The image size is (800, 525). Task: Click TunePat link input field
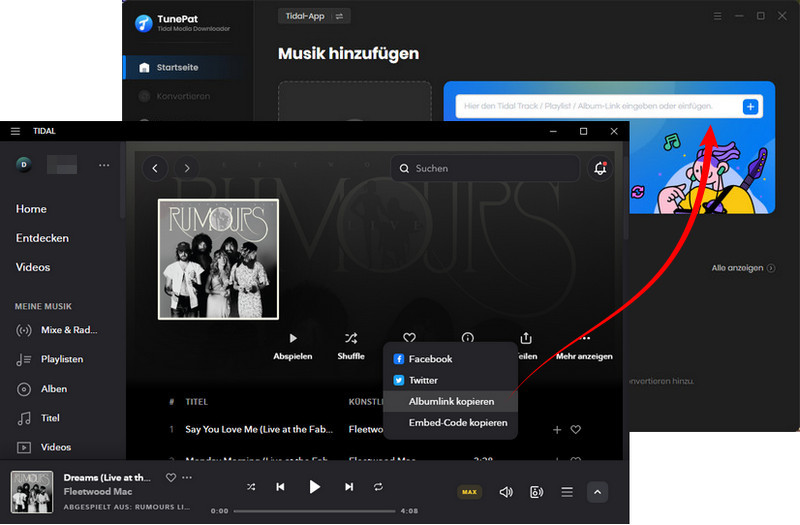598,106
